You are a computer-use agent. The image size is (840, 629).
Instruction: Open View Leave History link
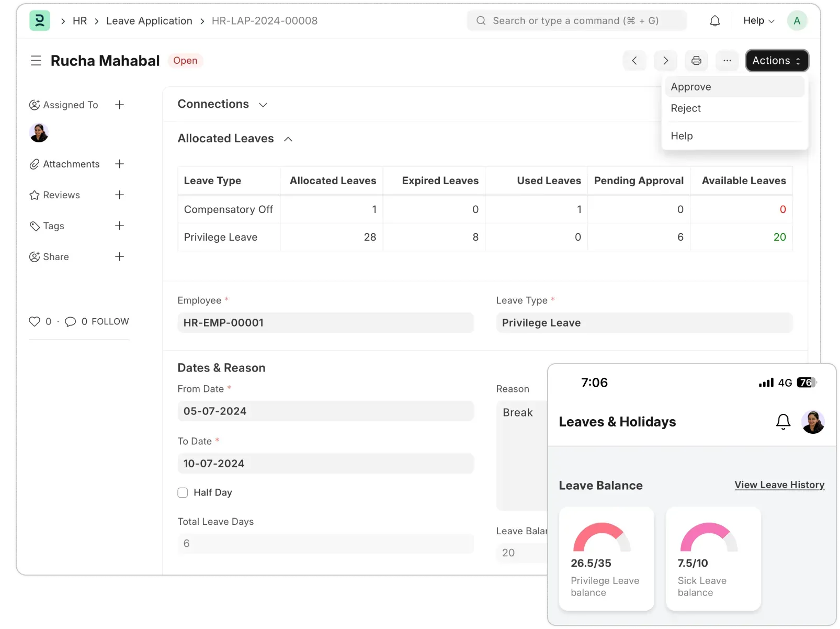(779, 485)
